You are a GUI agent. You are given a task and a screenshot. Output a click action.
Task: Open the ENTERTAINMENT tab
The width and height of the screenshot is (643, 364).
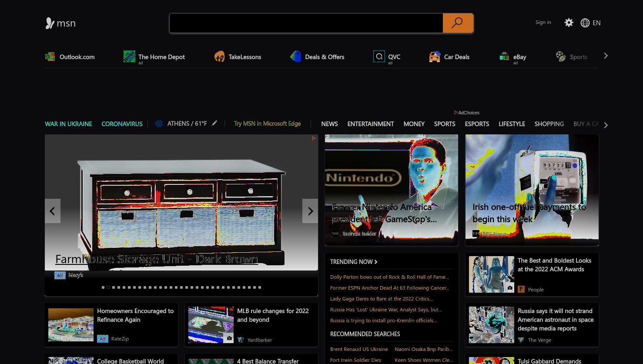[x=371, y=124]
